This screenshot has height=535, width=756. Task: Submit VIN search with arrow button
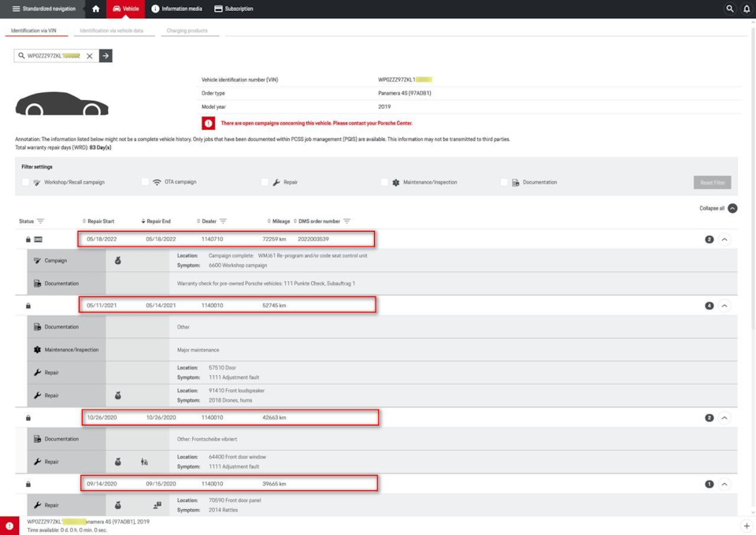tap(106, 56)
